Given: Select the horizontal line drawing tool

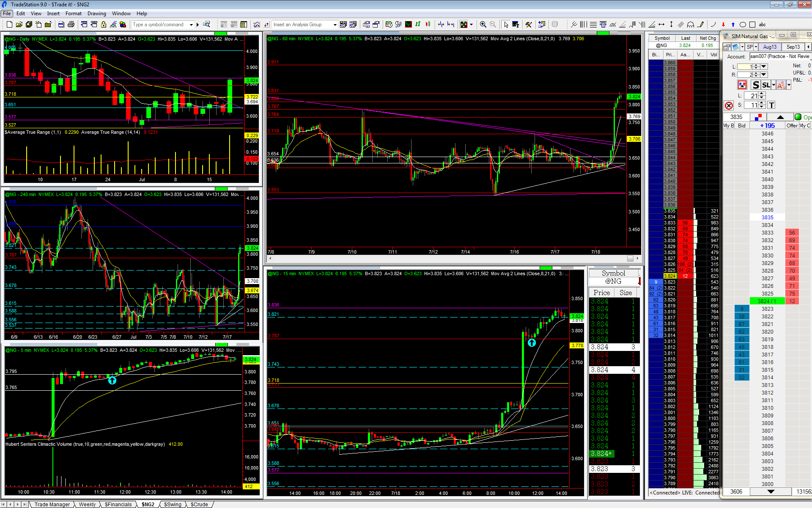Looking at the screenshot, I should point(593,25).
